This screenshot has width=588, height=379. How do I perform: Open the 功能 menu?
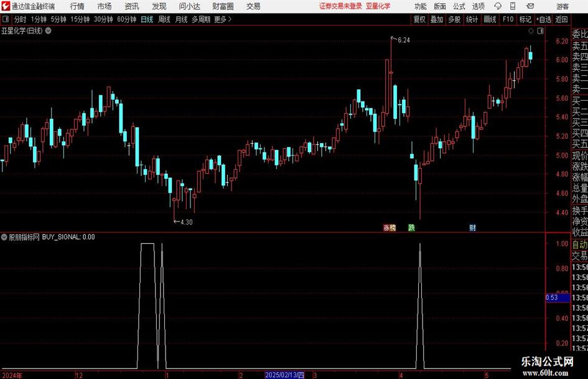point(421,6)
